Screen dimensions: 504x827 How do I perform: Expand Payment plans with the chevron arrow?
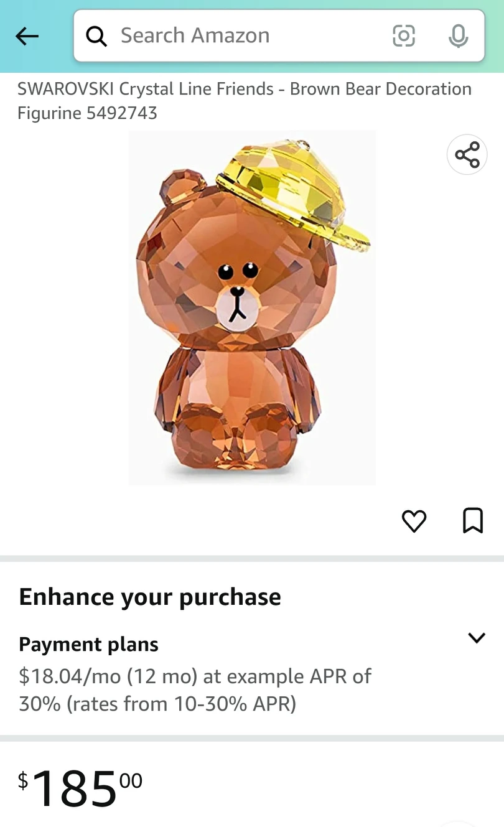(x=477, y=638)
